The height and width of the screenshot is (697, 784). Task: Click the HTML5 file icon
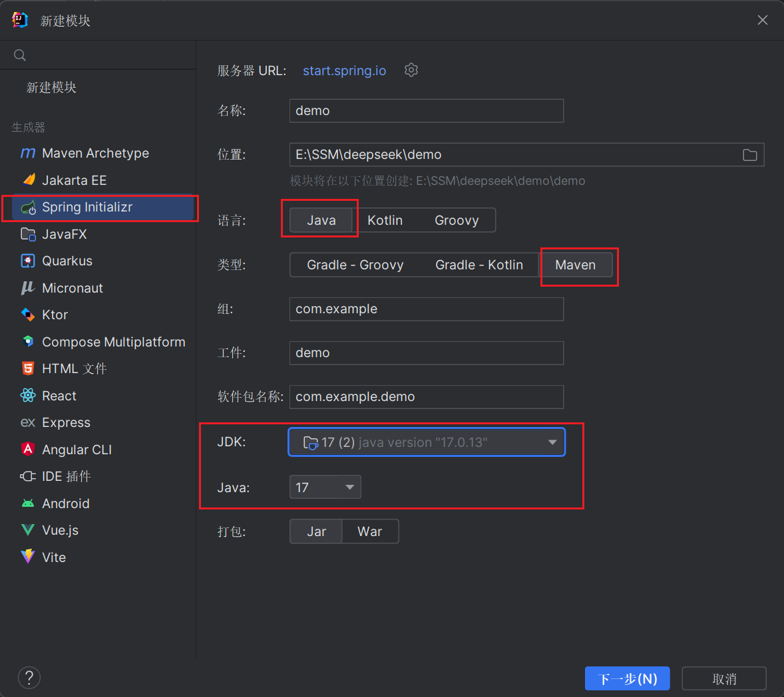pyautogui.click(x=28, y=368)
